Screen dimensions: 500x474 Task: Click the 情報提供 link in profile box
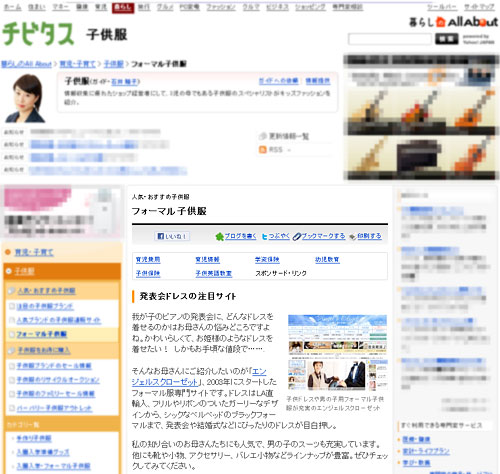pyautogui.click(x=318, y=81)
